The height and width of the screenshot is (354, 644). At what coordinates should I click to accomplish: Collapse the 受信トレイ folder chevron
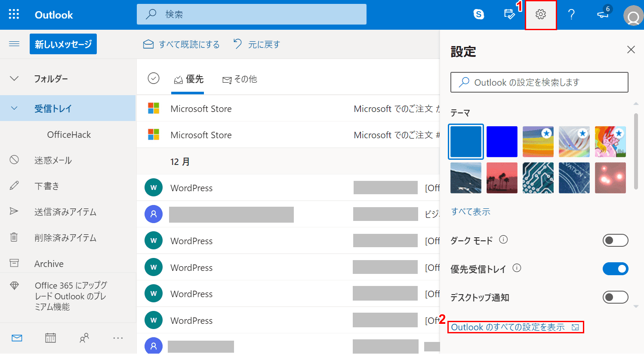pos(14,109)
